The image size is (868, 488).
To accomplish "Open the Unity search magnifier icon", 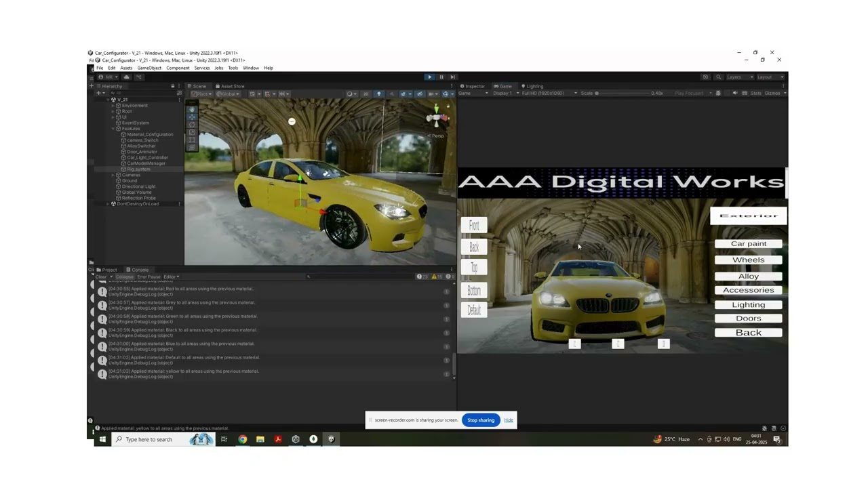I will [718, 77].
